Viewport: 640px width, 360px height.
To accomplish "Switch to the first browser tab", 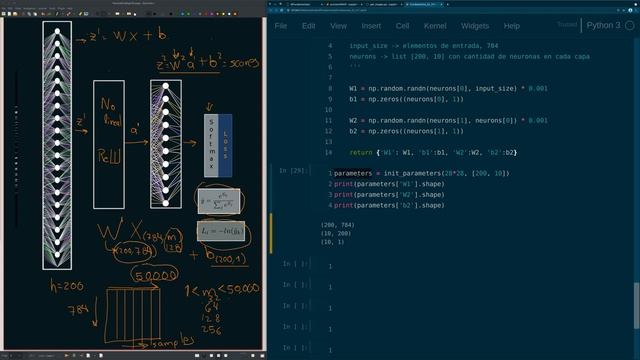I will 304,4.
